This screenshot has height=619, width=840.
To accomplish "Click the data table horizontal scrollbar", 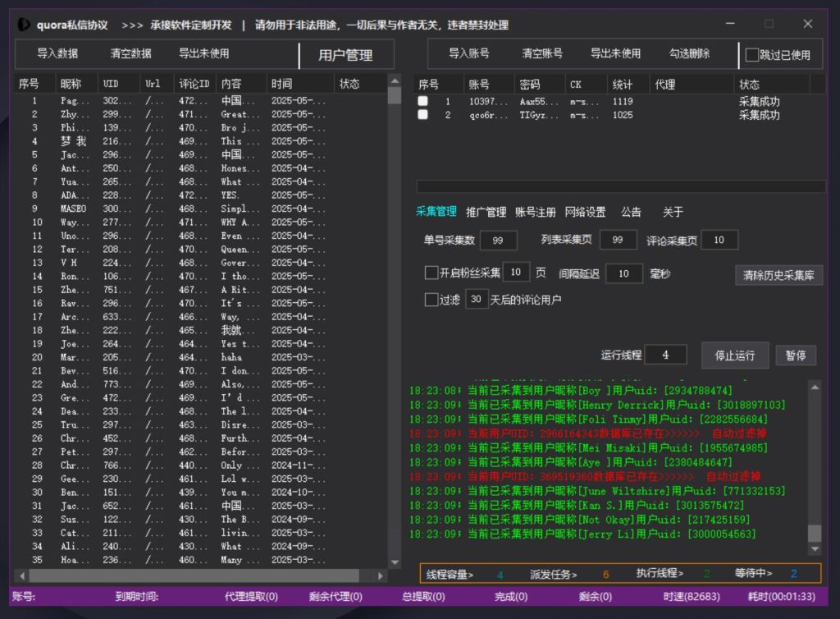I will [189, 575].
